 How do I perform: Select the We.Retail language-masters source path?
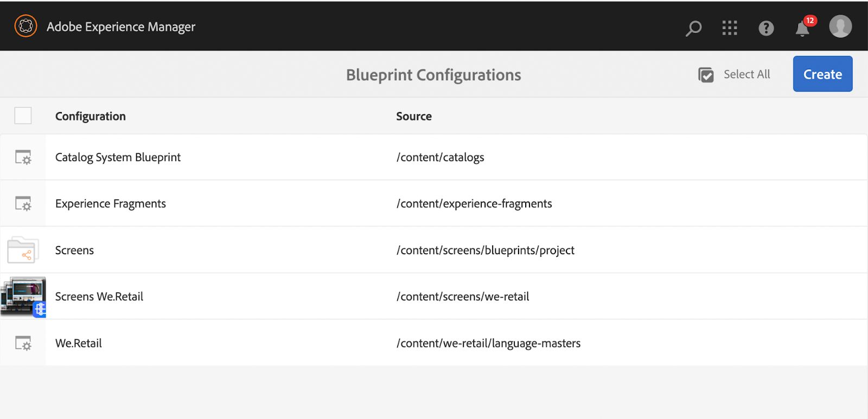coord(488,343)
